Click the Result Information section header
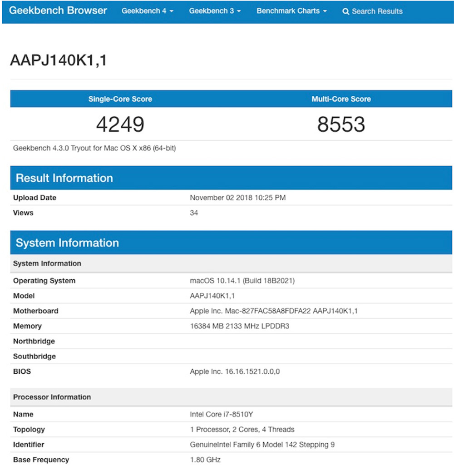 coord(64,178)
